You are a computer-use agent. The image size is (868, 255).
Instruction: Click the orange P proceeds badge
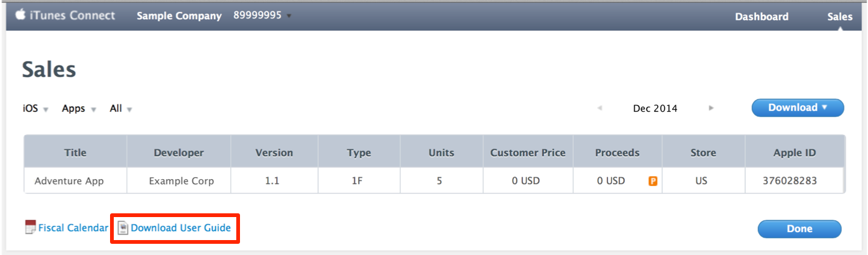(653, 182)
